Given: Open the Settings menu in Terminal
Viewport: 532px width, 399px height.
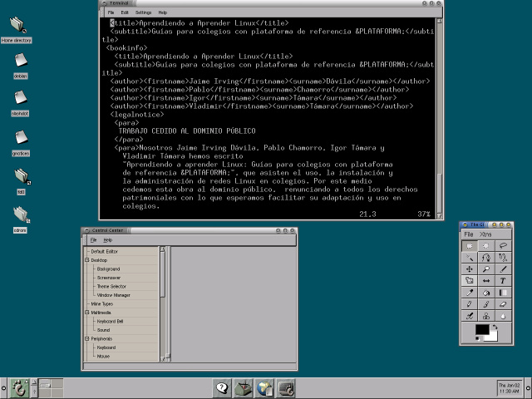Looking at the screenshot, I should click(x=143, y=12).
